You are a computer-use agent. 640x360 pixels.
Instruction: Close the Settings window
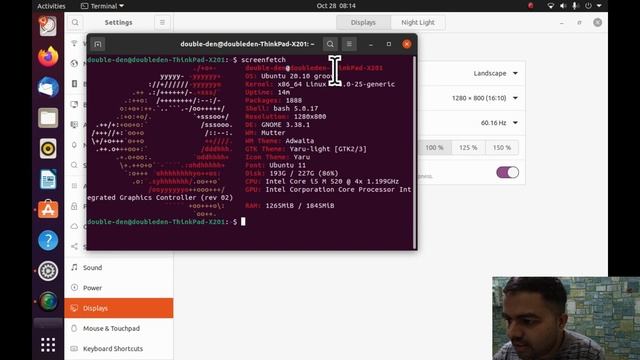point(598,22)
